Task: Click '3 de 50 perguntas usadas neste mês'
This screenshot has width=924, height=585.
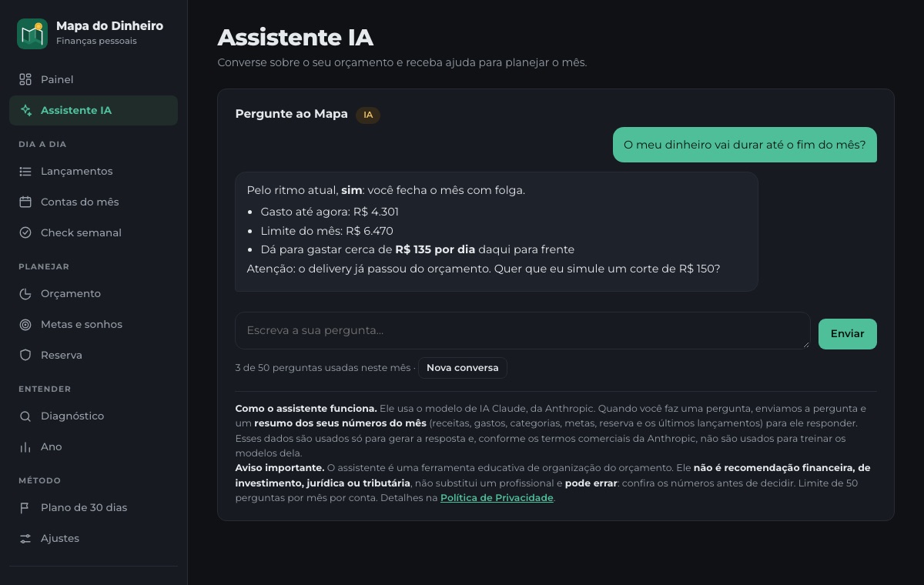Action: click(323, 368)
